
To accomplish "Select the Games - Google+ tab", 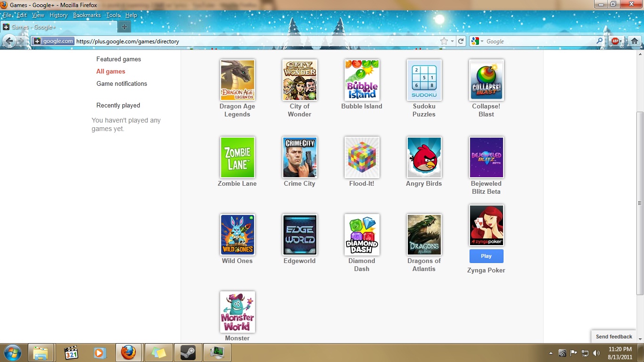I will [x=58, y=27].
